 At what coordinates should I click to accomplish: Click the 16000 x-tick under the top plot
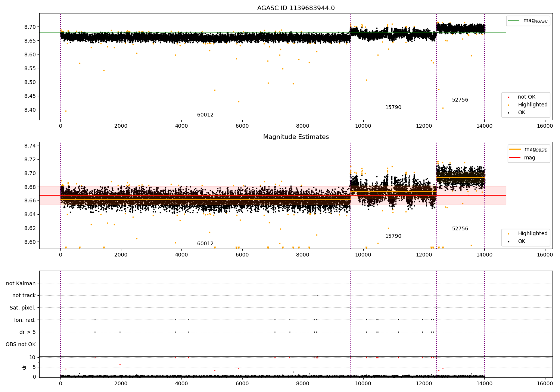click(x=545, y=126)
